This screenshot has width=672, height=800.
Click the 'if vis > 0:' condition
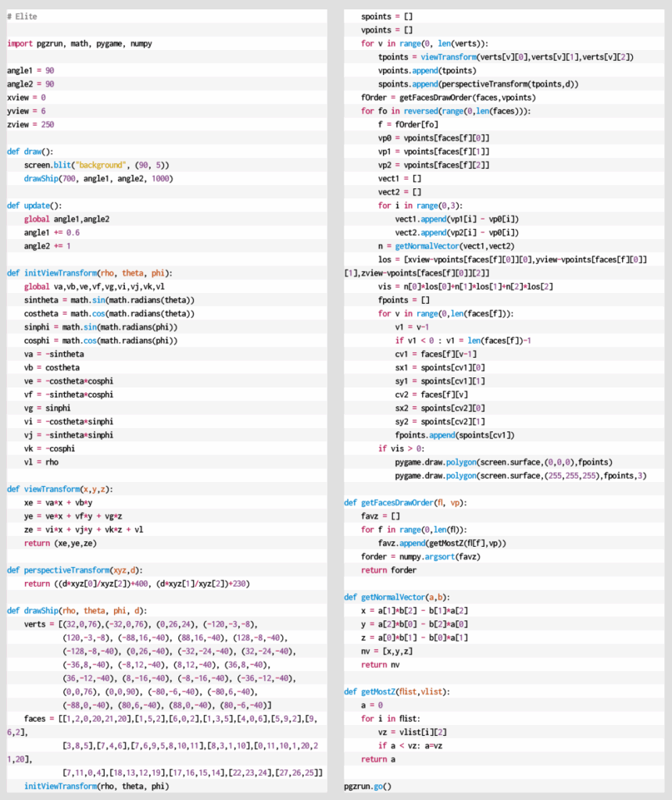click(x=402, y=448)
